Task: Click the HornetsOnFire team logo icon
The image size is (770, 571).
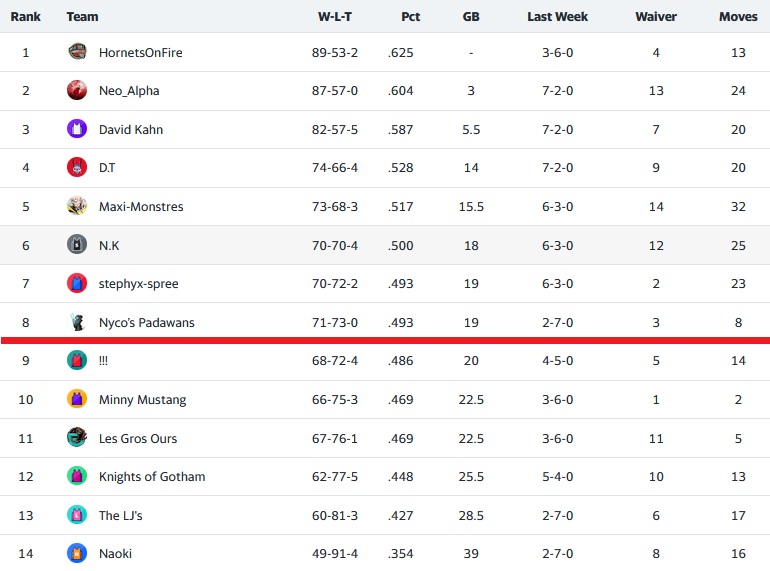Action: pyautogui.click(x=77, y=52)
